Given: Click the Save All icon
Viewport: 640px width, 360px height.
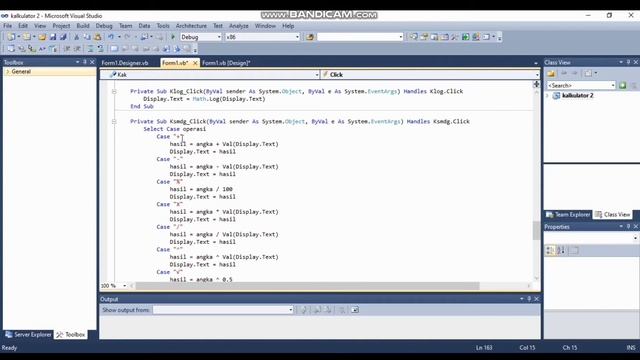Looking at the screenshot, I should [63, 37].
